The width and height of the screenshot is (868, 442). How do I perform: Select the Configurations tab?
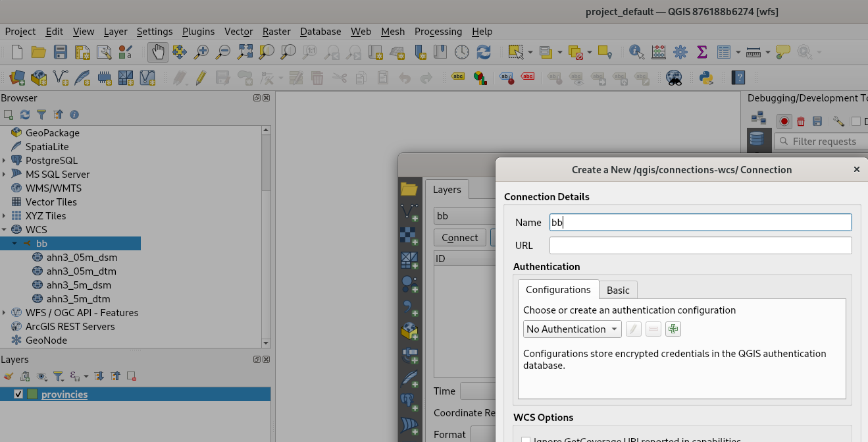tap(558, 289)
